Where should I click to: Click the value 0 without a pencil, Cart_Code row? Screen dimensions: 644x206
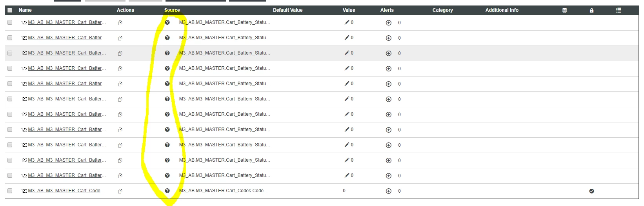point(344,191)
